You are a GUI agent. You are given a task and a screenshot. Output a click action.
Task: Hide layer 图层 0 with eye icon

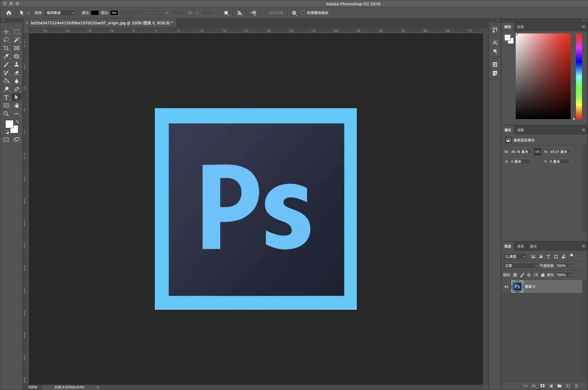click(x=506, y=287)
